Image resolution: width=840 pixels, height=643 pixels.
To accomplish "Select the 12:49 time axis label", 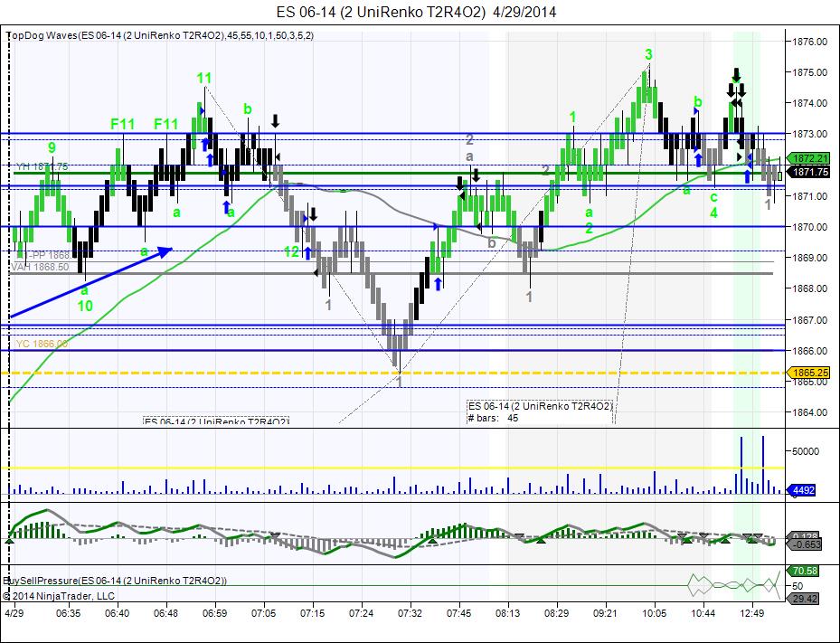I will [x=751, y=613].
